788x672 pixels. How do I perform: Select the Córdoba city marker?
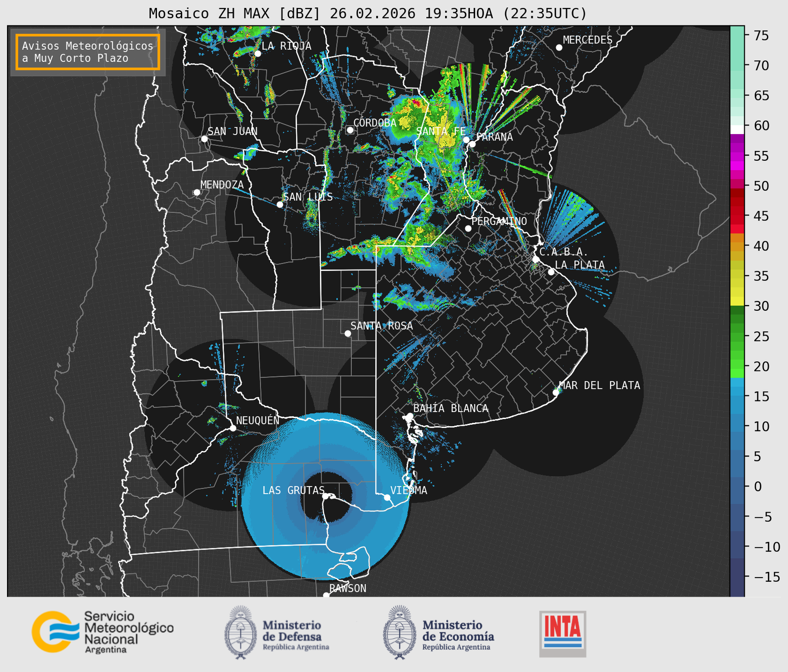click(350, 130)
